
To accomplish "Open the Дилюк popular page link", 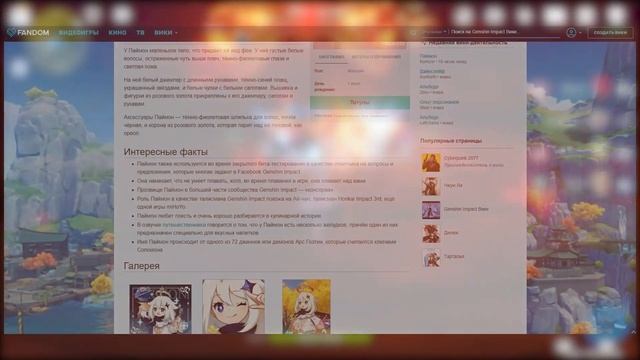I will point(451,233).
